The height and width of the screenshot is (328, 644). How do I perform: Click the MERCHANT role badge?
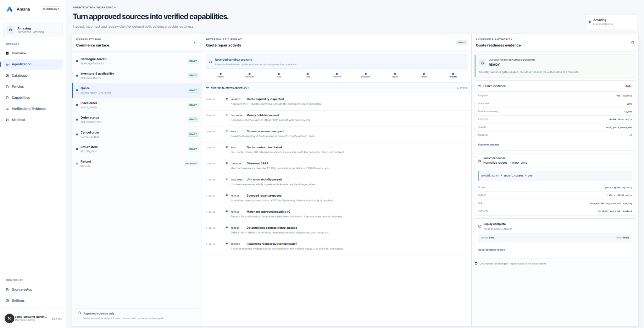[51, 9]
